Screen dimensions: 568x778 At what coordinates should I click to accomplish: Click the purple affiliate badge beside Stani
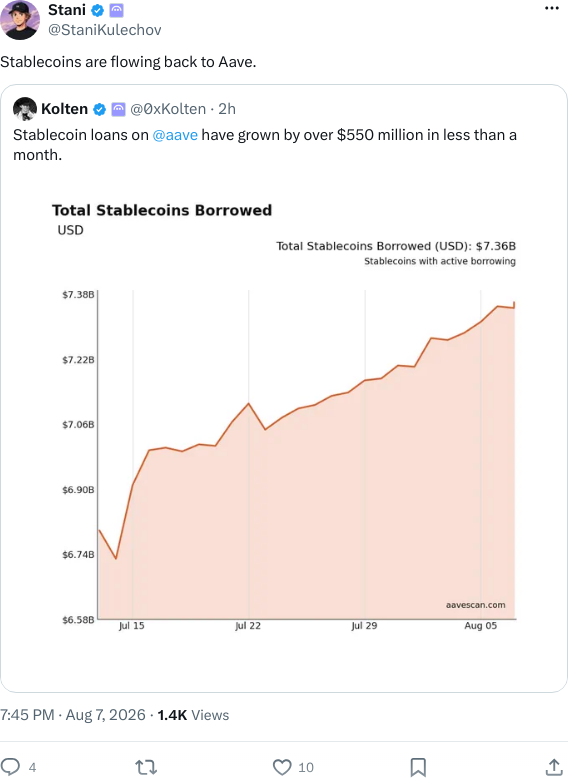[116, 10]
